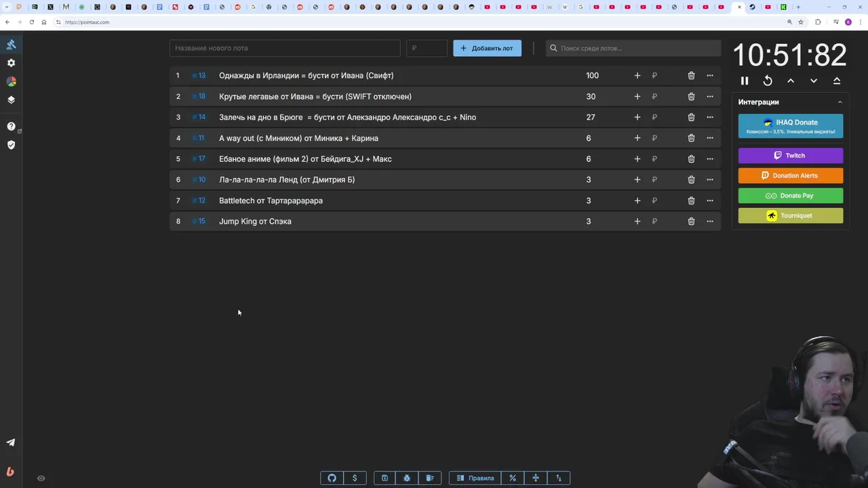The height and width of the screenshot is (488, 868).
Task: Delete the Ла-ла-ла-ла-ла Ленд lot
Action: [691, 180]
